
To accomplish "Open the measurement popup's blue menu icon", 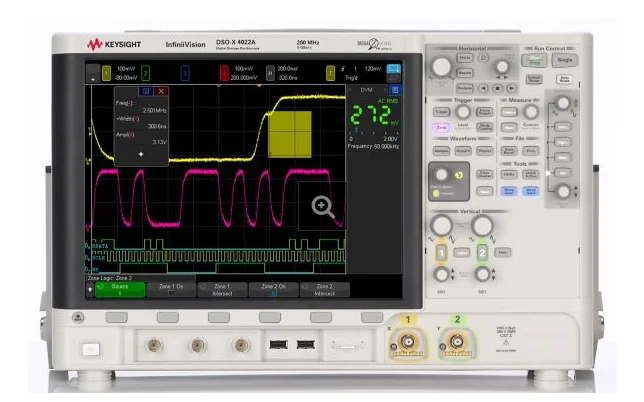I will (x=146, y=91).
